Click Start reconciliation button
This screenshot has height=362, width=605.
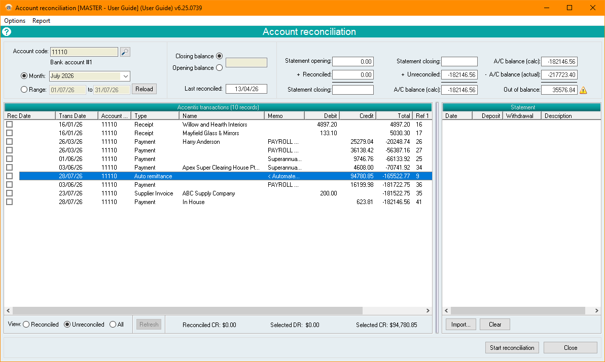click(512, 348)
